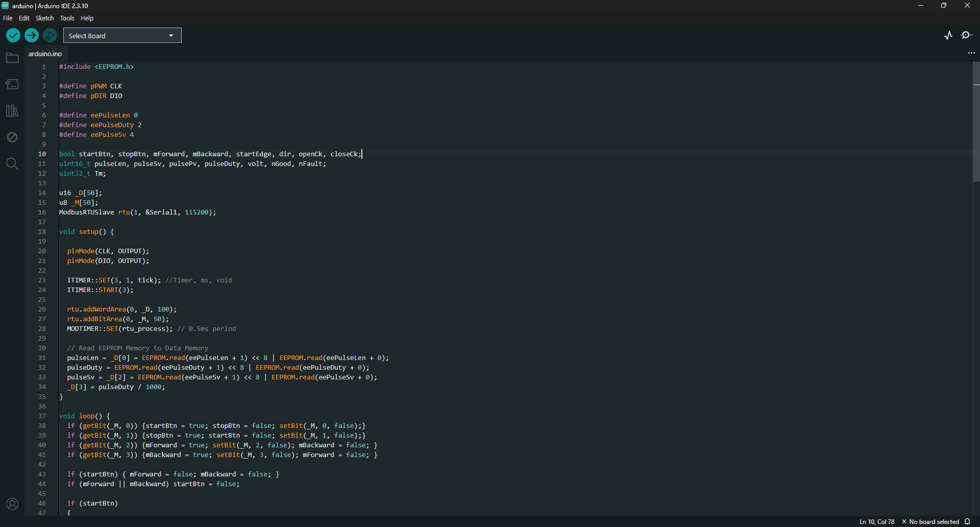This screenshot has width=980, height=527.
Task: Open the Sketch menu
Action: tap(44, 18)
